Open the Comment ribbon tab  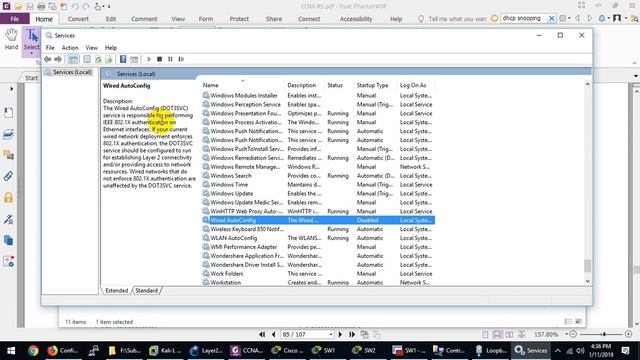pos(144,19)
